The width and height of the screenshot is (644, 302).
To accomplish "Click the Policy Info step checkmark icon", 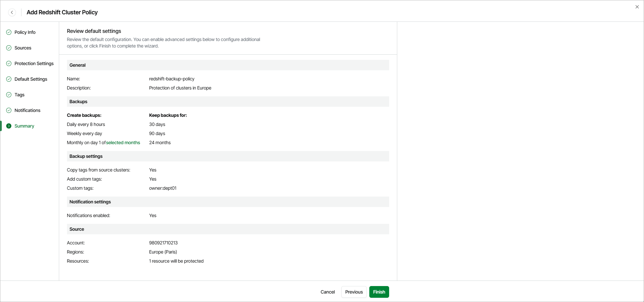I will tap(9, 32).
